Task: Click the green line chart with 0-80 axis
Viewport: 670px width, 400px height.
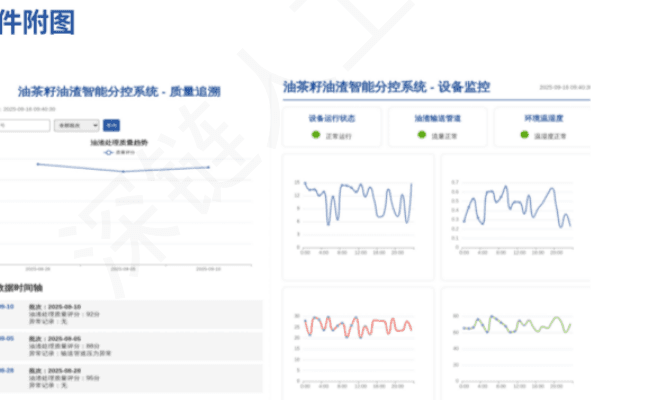Action: pos(516,344)
